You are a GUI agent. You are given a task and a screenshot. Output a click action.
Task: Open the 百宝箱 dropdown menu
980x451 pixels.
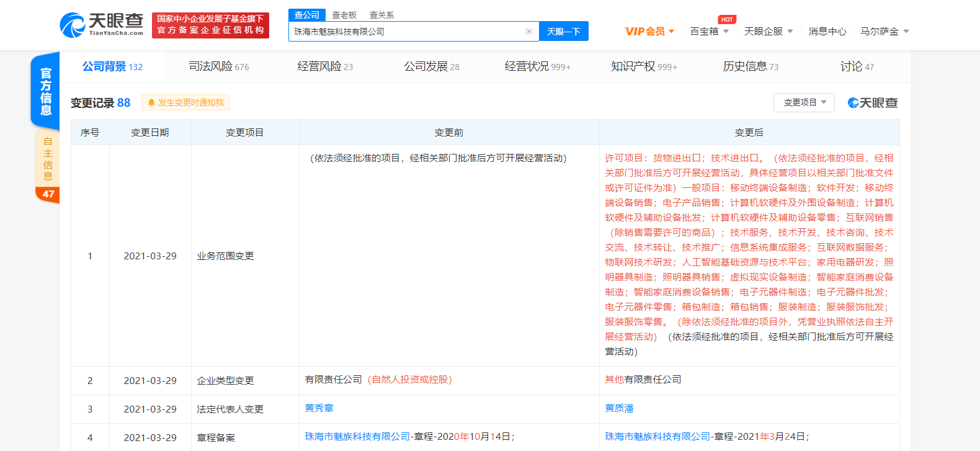click(x=710, y=32)
